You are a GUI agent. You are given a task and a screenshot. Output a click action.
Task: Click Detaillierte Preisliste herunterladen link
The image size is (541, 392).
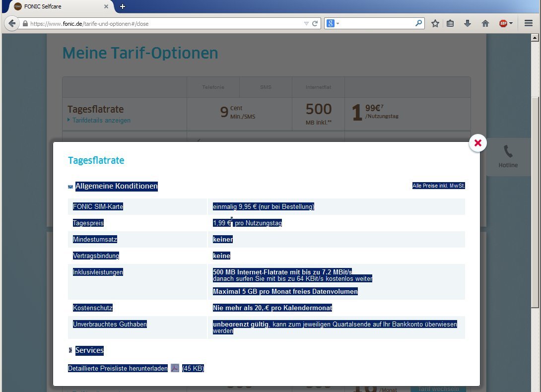pyautogui.click(x=118, y=368)
